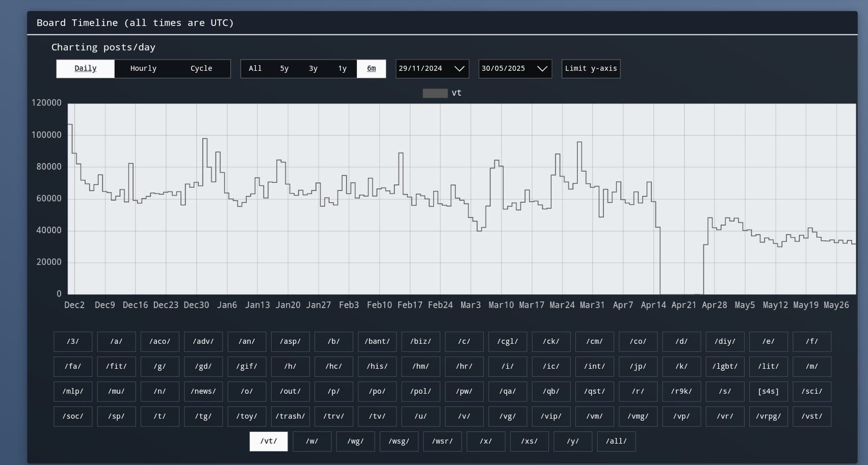Viewport: 868px width, 465px height.
Task: Set time range to All
Action: pos(255,69)
